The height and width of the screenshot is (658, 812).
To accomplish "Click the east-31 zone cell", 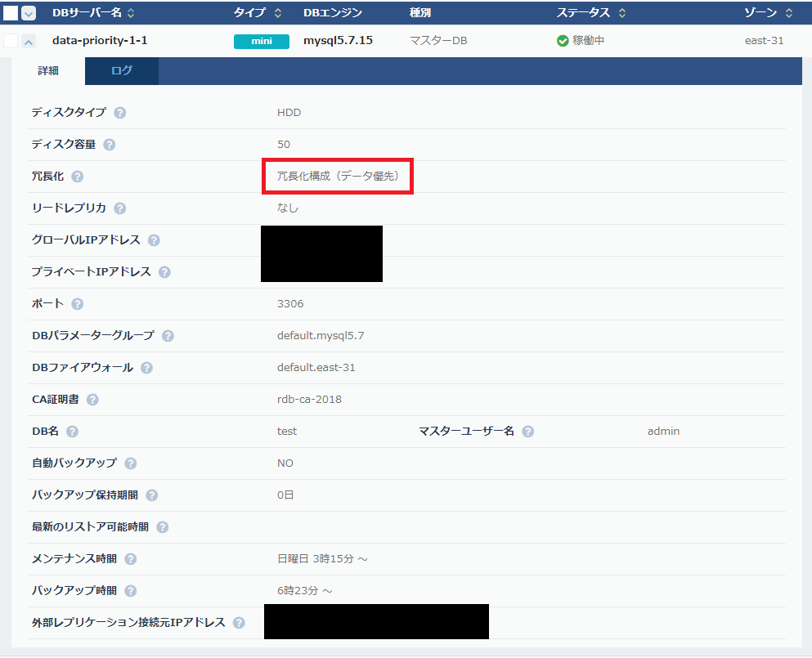I will point(765,40).
